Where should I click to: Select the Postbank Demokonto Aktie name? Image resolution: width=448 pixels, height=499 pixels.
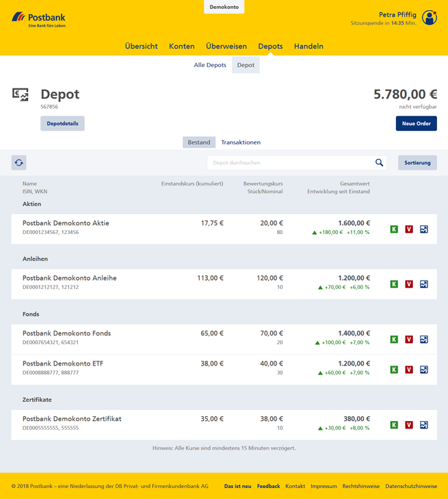point(66,223)
